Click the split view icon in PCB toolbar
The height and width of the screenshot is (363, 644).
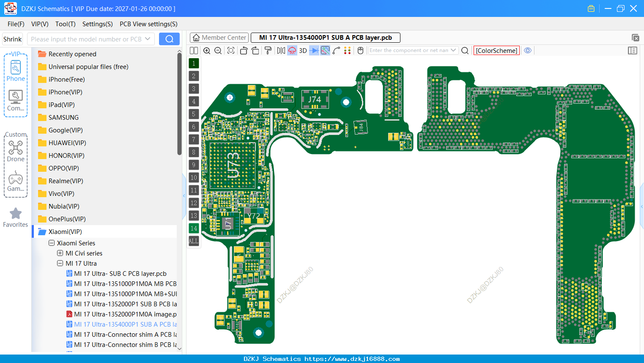click(x=194, y=51)
